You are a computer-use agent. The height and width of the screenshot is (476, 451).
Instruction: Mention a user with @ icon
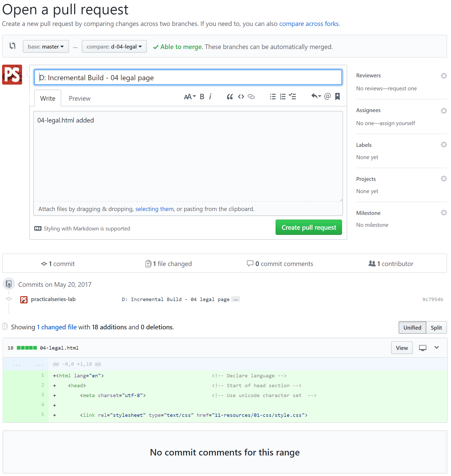click(x=327, y=97)
